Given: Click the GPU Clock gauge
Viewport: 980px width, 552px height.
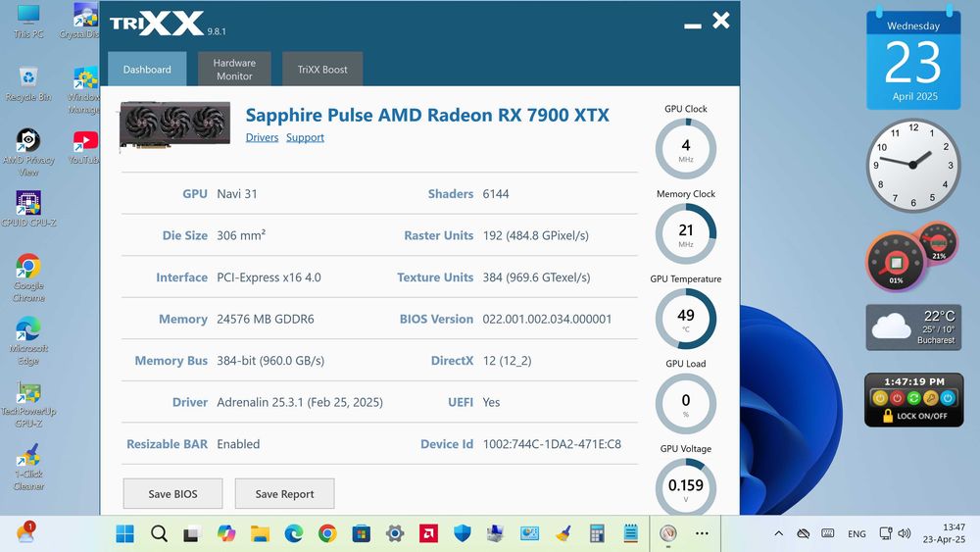Looking at the screenshot, I should tap(686, 149).
